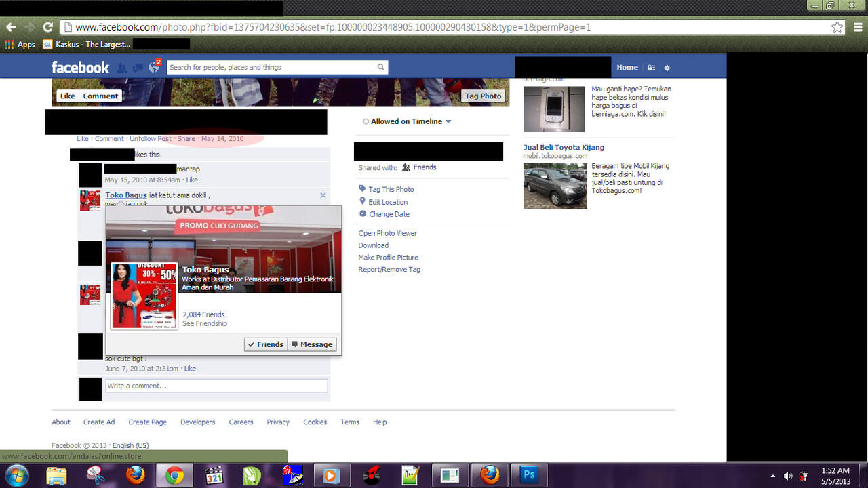Bookmark this page with star icon
The image size is (868, 488).
(837, 27)
